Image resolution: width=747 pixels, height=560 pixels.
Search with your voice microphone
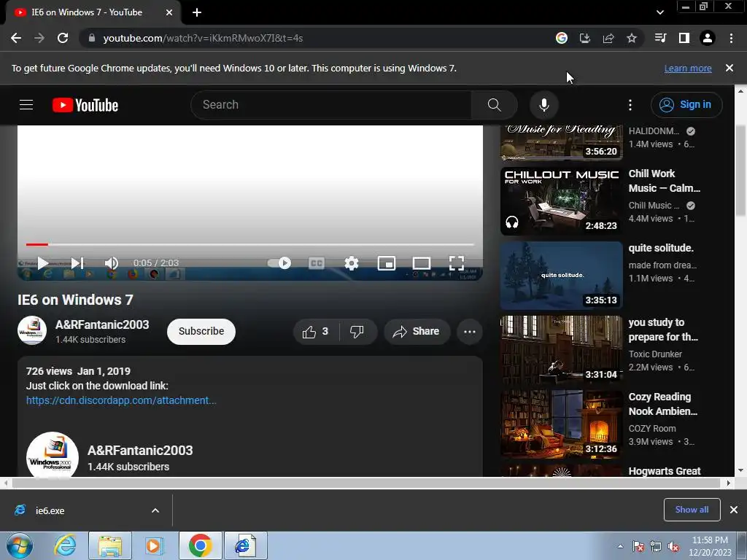pyautogui.click(x=544, y=105)
